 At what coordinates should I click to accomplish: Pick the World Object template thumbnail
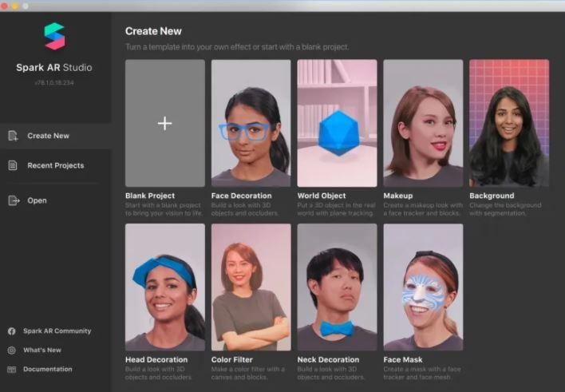337,123
